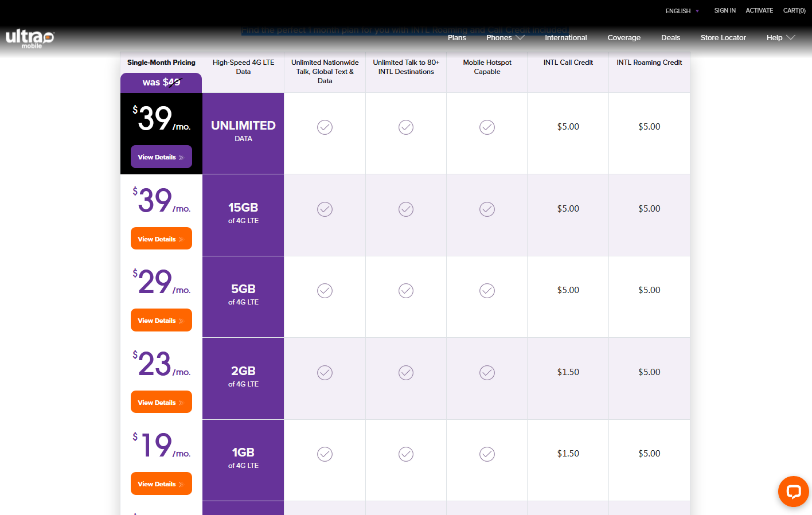The height and width of the screenshot is (515, 812).
Task: Click the nationwide talk checkmark for 1GB plan
Action: pyautogui.click(x=325, y=454)
